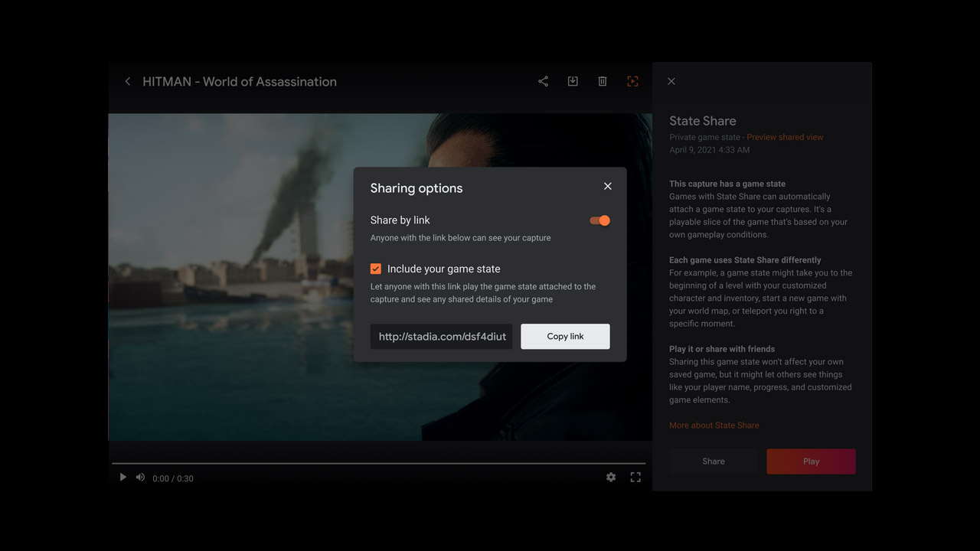Close the State Share side panel
The image size is (980, 551).
(x=671, y=81)
